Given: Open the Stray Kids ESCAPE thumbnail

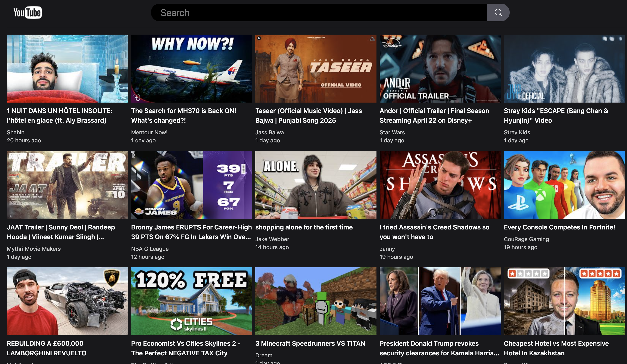Looking at the screenshot, I should click(x=564, y=68).
